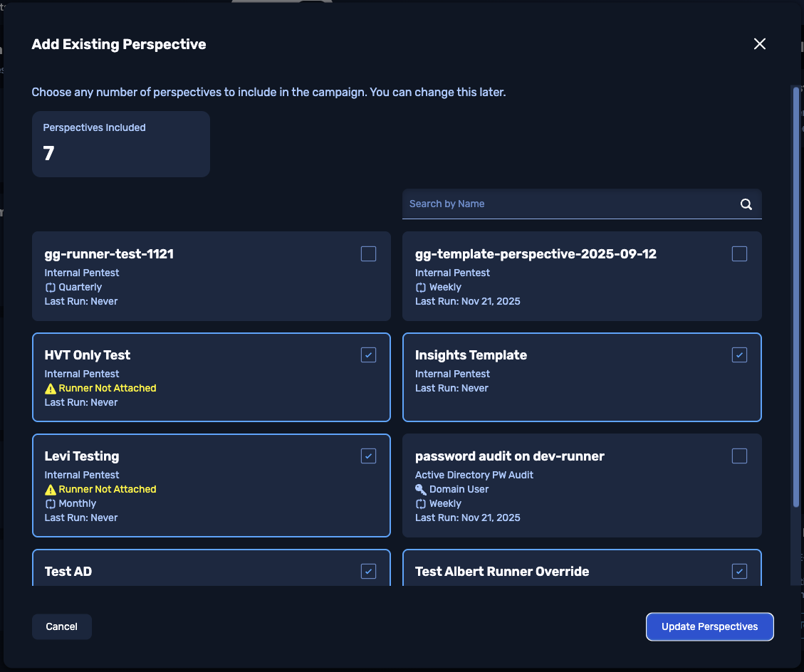The height and width of the screenshot is (672, 804).
Task: Click Weekly recurrence icon on password audit card
Action: pos(421,504)
